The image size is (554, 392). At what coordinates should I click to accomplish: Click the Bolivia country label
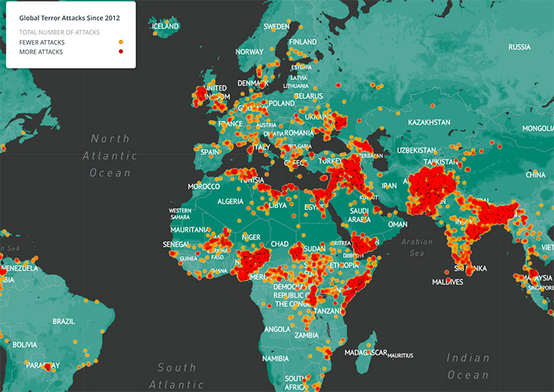coord(24,345)
